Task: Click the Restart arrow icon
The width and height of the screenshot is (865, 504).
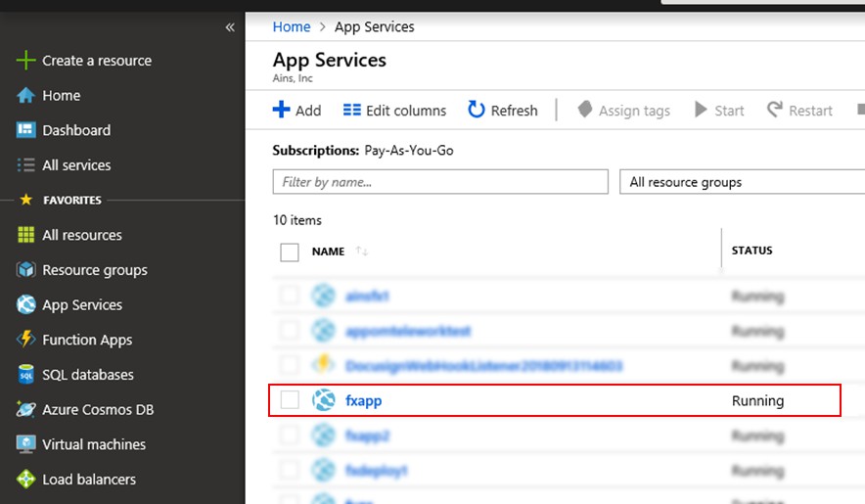Action: click(775, 110)
